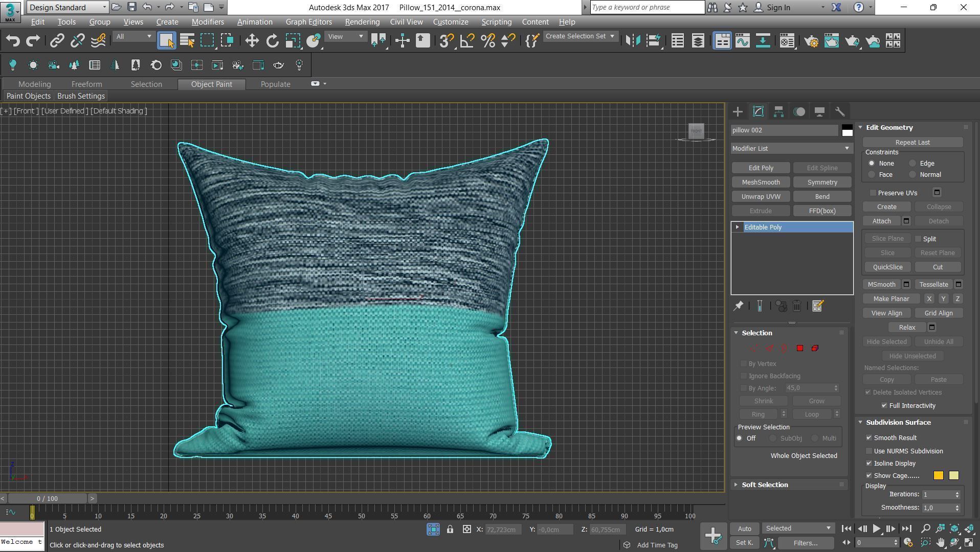This screenshot has width=980, height=552.
Task: Choose Select and Scale tool
Action: point(293,41)
